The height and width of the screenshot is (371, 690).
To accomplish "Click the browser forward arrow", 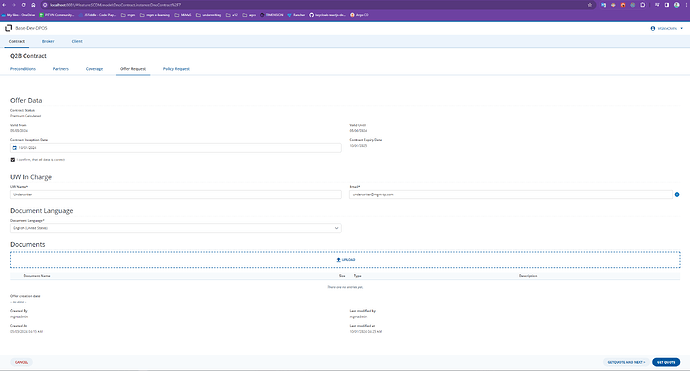I will 14,5.
